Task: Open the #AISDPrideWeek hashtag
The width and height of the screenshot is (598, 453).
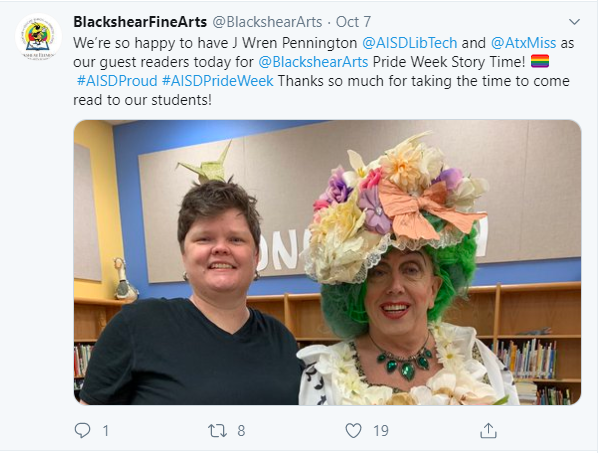Action: coord(218,81)
